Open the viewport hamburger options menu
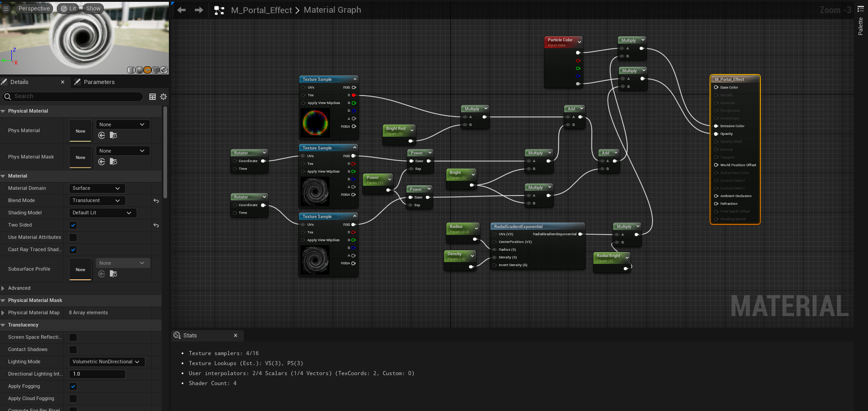This screenshot has height=411, width=868. (6, 9)
